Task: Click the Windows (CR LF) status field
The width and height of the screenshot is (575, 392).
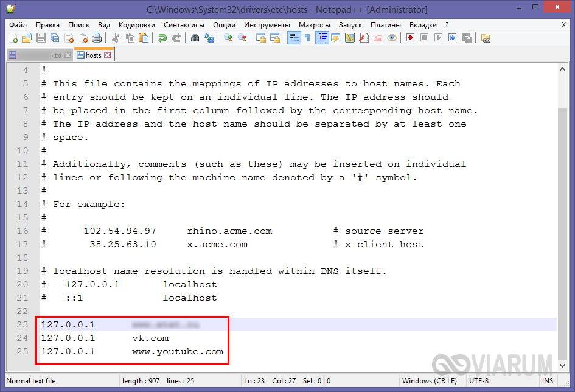Action: click(429, 381)
